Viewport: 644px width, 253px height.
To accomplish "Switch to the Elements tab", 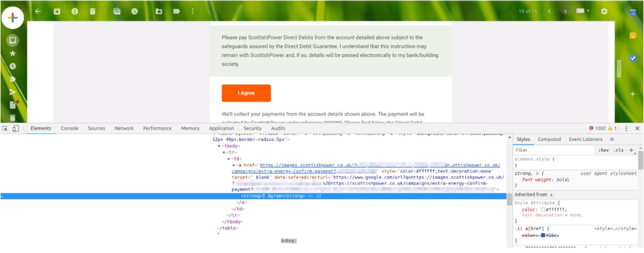I will (x=41, y=129).
